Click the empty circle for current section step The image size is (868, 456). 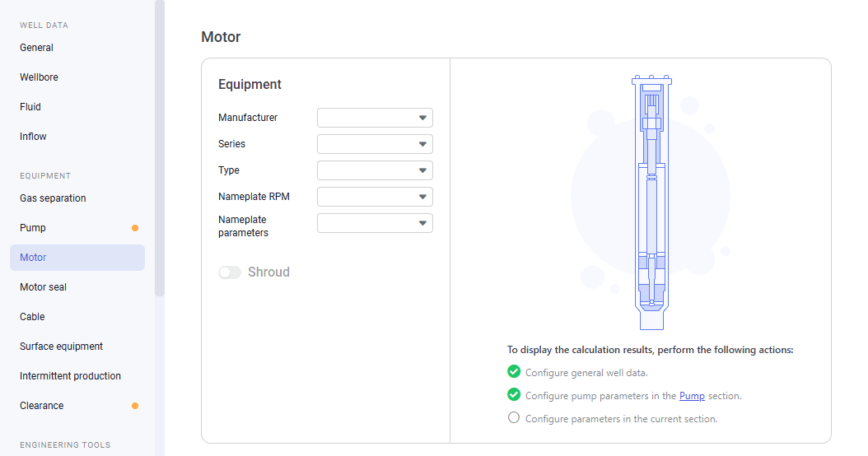click(514, 418)
